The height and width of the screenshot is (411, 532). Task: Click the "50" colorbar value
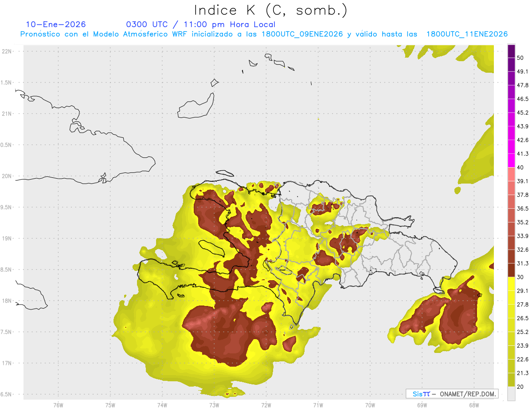[520, 58]
